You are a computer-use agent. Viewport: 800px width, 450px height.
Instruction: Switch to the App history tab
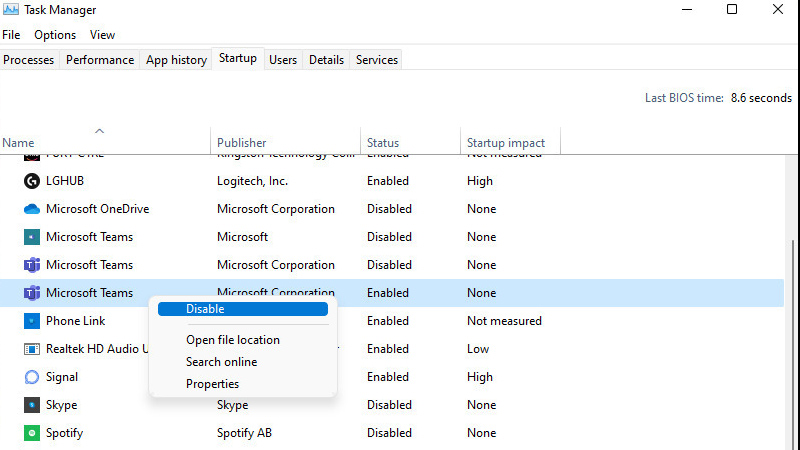point(177,60)
